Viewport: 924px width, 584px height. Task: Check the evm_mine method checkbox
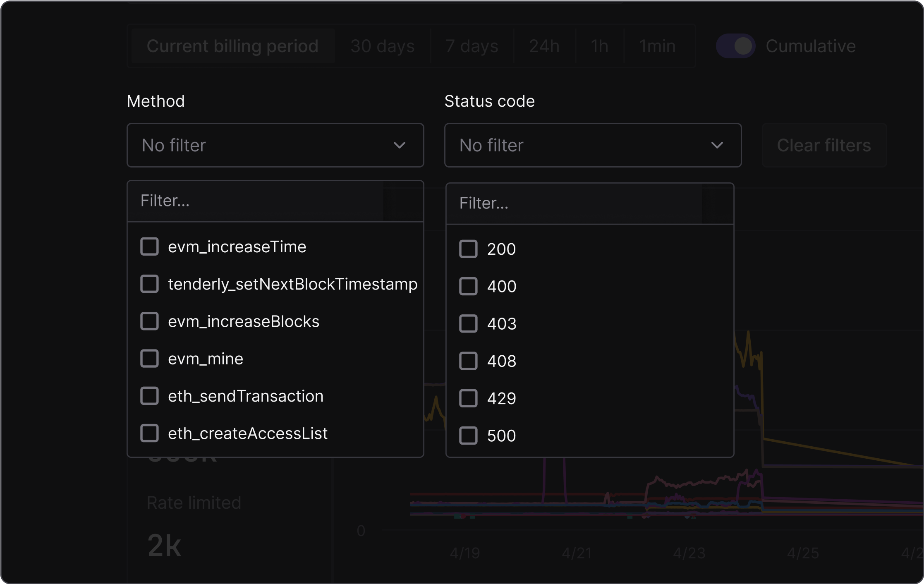click(x=149, y=358)
